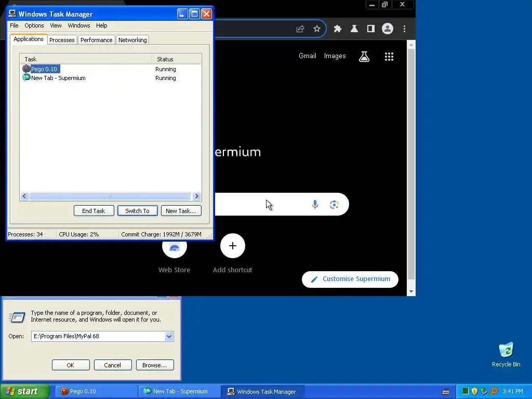Click Browse... in the Run dialog
The image size is (532, 399).
155,365
